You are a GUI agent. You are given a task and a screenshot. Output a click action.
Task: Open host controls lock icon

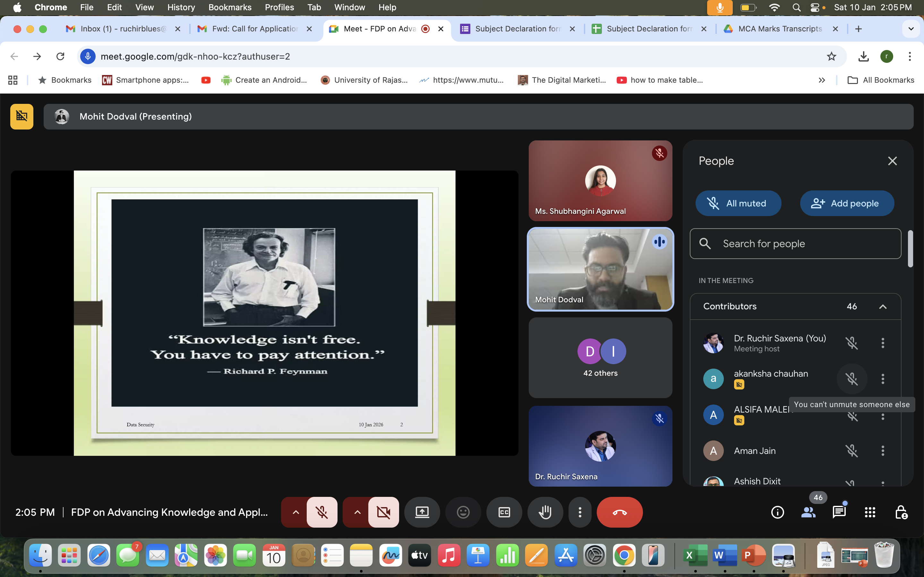[901, 512]
